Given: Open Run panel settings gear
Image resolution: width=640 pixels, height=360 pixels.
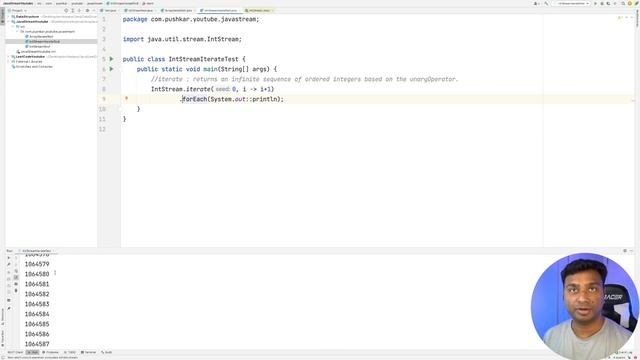Looking at the screenshot, I should pos(625,251).
